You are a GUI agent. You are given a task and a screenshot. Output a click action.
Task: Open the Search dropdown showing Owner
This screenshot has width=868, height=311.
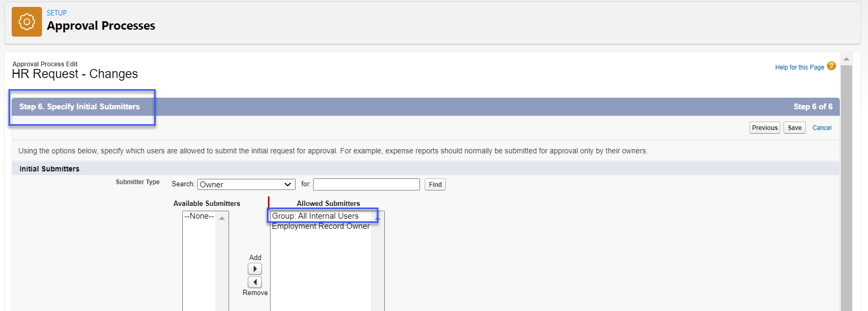[246, 185]
